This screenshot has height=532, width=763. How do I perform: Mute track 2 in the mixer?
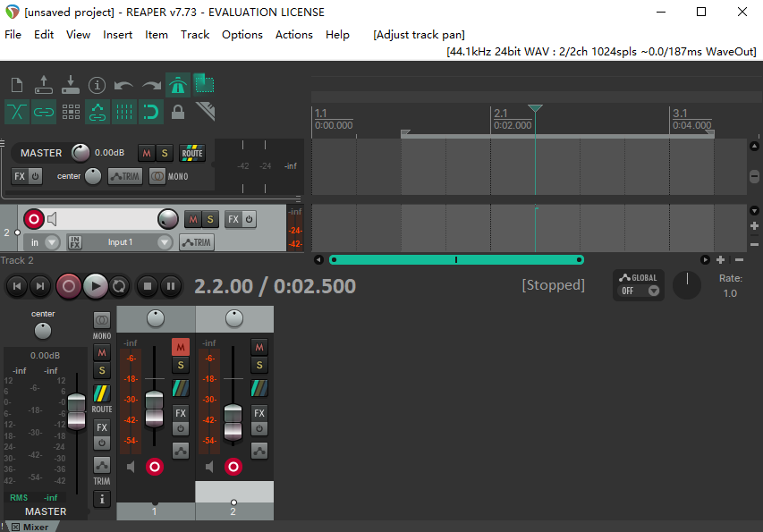(259, 347)
